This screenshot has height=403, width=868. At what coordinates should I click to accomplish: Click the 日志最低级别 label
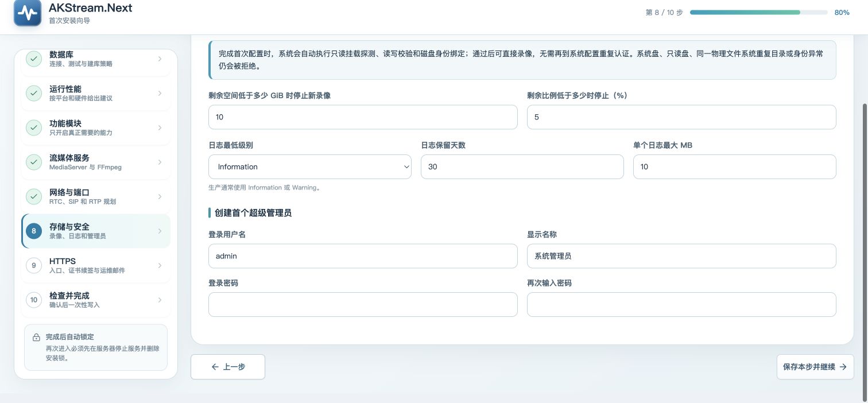point(231,145)
